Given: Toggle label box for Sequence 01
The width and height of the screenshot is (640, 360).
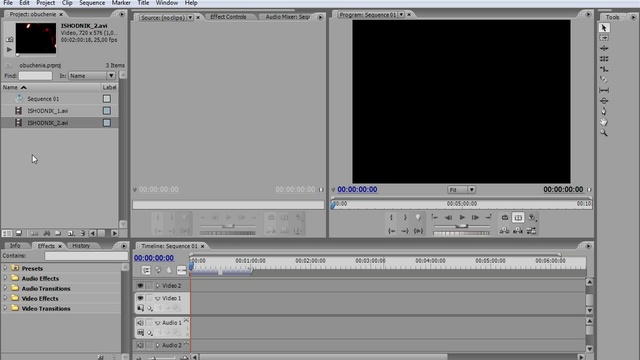Looking at the screenshot, I should click(107, 99).
